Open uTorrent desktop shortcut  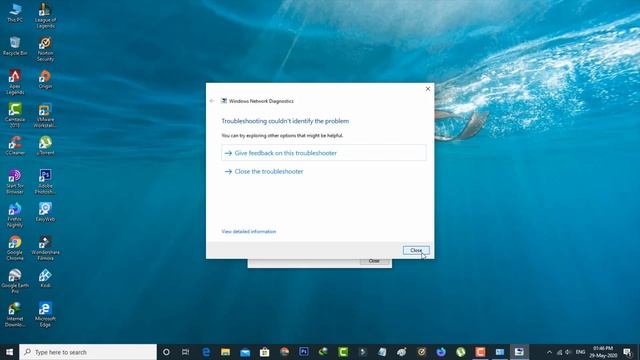click(x=45, y=146)
